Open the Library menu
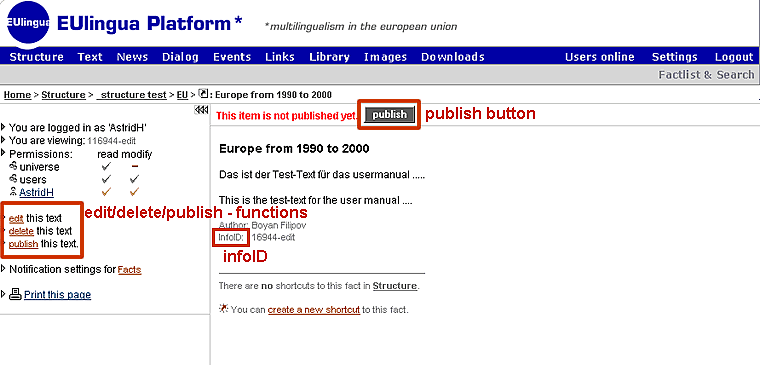The height and width of the screenshot is (365, 760). point(329,57)
